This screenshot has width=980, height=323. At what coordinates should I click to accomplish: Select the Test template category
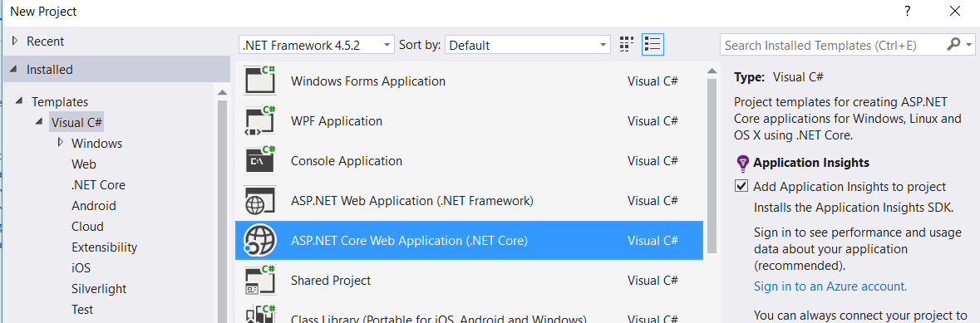pos(82,309)
